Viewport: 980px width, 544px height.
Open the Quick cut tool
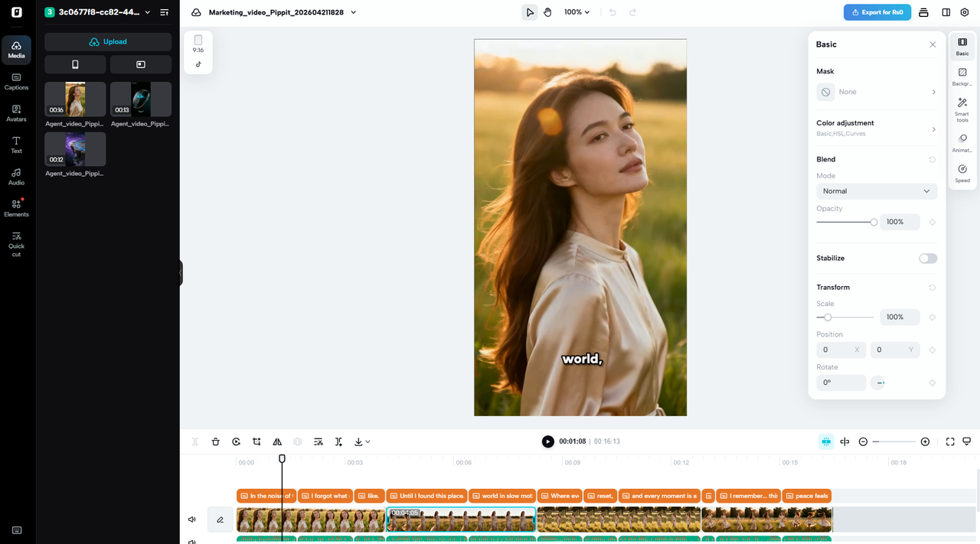tap(16, 244)
